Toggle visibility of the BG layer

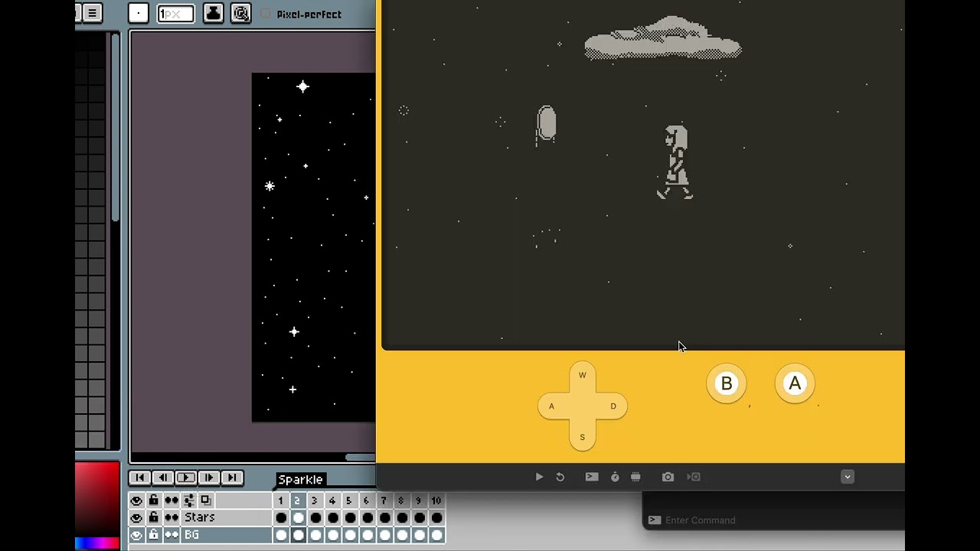click(136, 535)
